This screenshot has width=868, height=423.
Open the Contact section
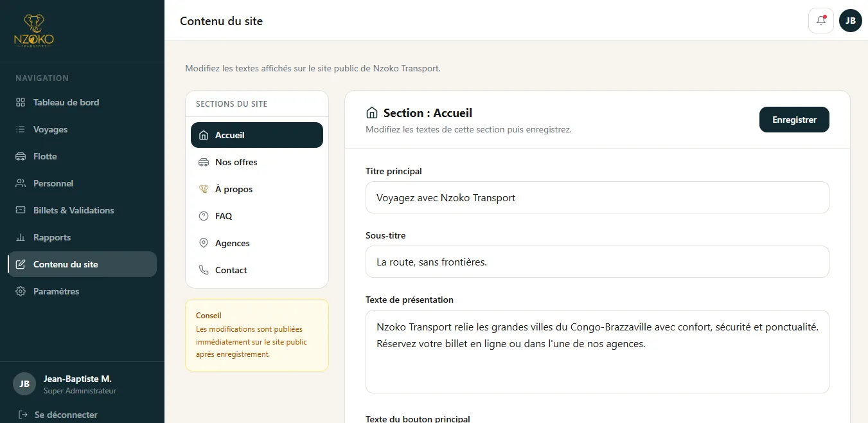click(257, 270)
